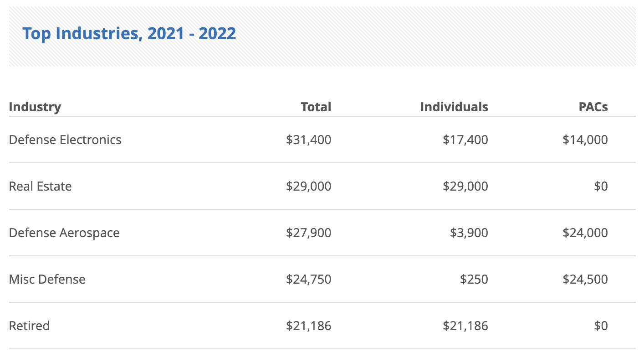This screenshot has height=363, width=644.
Task: Sort by the Individuals column header
Action: point(454,107)
